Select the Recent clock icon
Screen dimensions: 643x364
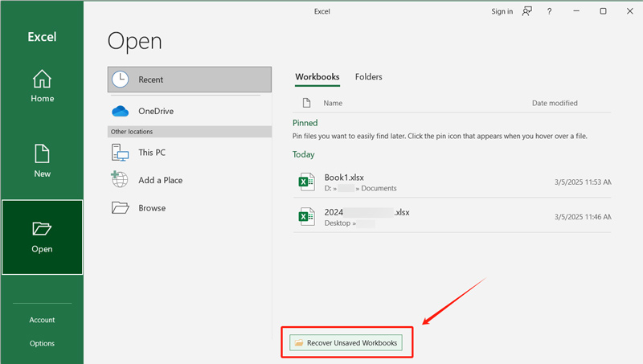point(121,80)
